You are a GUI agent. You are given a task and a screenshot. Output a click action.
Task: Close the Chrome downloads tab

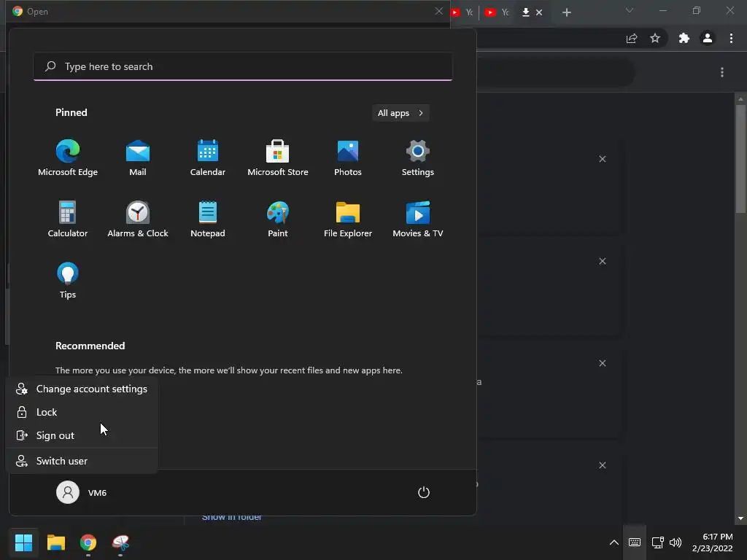click(x=539, y=12)
